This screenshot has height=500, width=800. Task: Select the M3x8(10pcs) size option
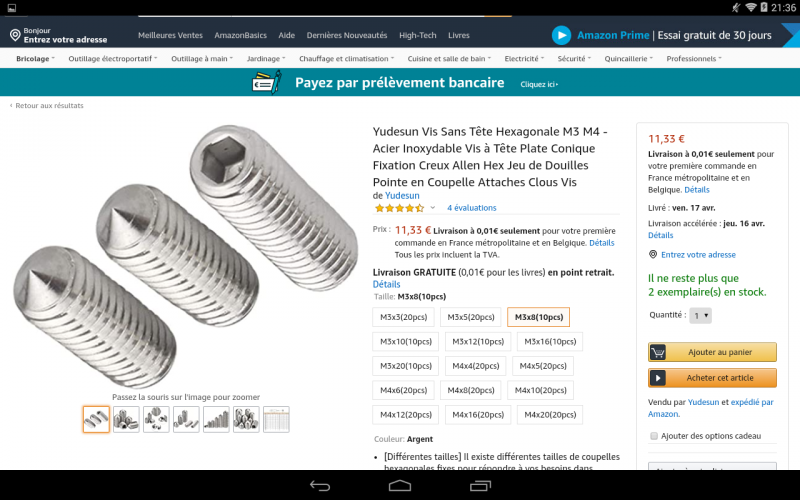[538, 317]
